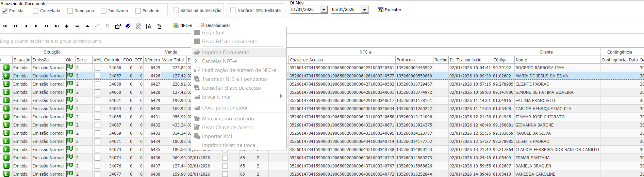Choose Inutilização de número de NFC-e

pyautogui.click(x=239, y=70)
